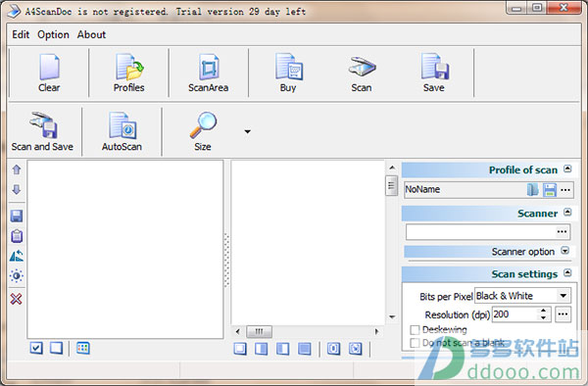
Task: Click the fit-to-window icon below preview
Action: (355, 349)
